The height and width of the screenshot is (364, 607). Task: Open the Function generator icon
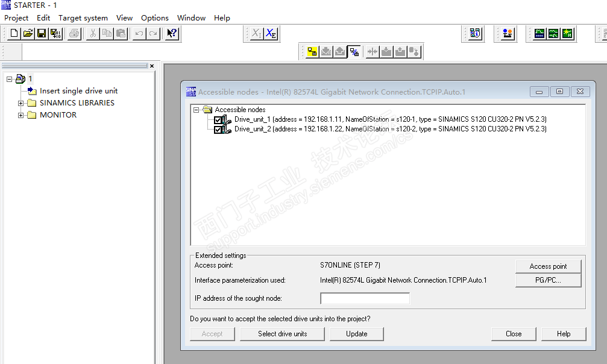tap(553, 33)
